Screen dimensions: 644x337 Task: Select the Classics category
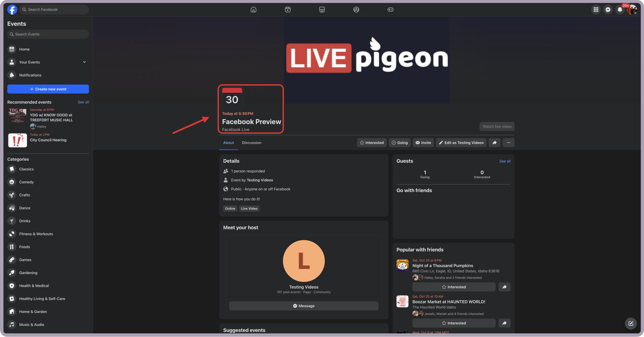tap(48, 169)
